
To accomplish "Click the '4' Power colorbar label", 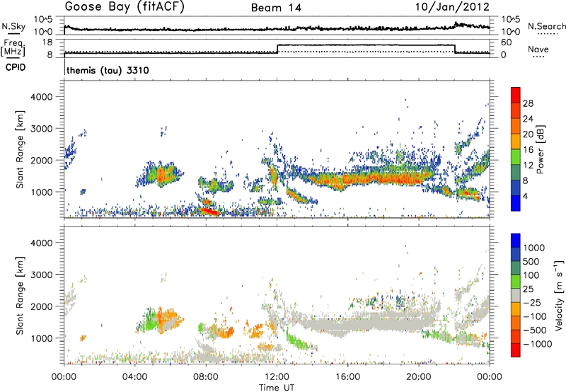I will [x=525, y=196].
